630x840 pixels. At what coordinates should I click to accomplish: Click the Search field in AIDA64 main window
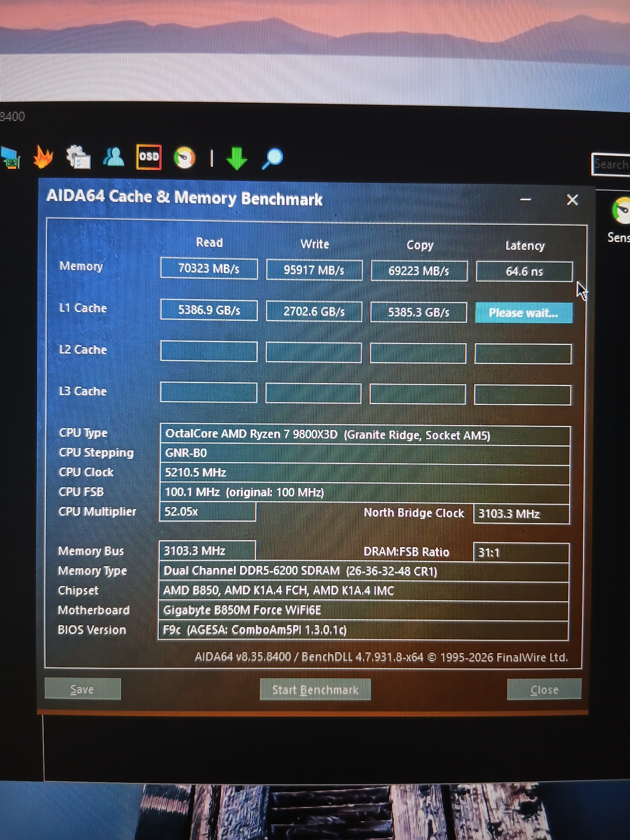tap(611, 164)
